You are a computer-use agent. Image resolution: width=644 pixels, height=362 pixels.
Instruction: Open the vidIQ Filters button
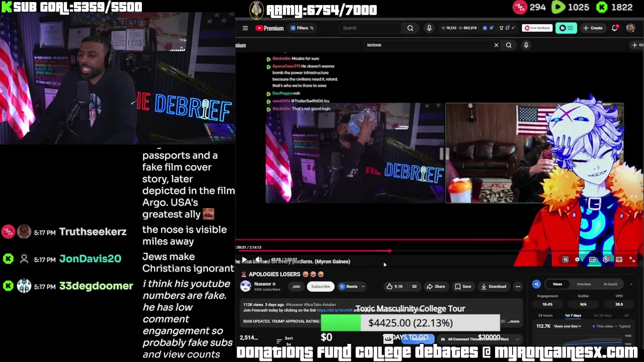pyautogui.click(x=302, y=28)
